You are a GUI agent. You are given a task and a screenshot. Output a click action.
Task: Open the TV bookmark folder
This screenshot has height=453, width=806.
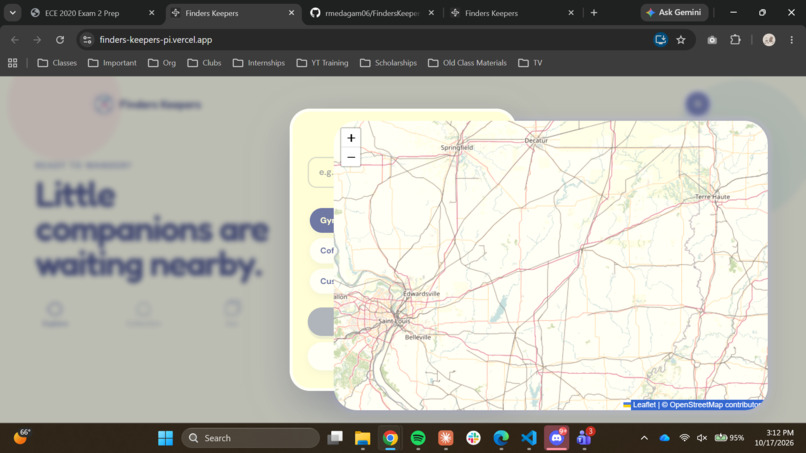(530, 63)
